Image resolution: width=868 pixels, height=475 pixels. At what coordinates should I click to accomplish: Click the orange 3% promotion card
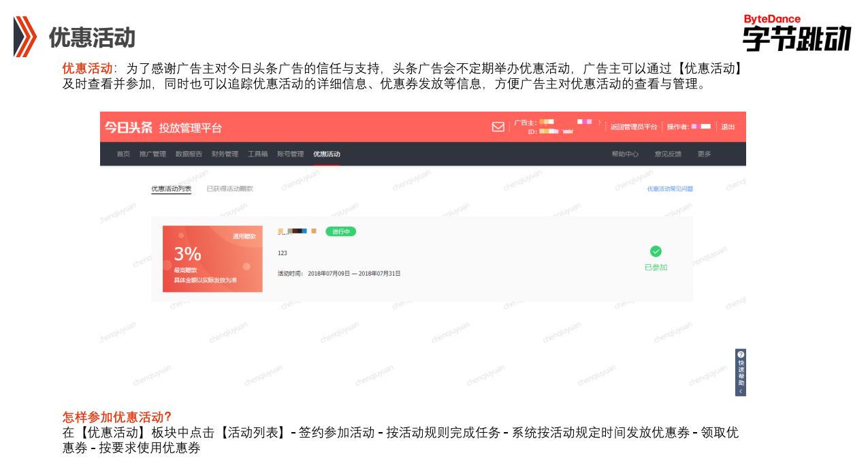212,259
